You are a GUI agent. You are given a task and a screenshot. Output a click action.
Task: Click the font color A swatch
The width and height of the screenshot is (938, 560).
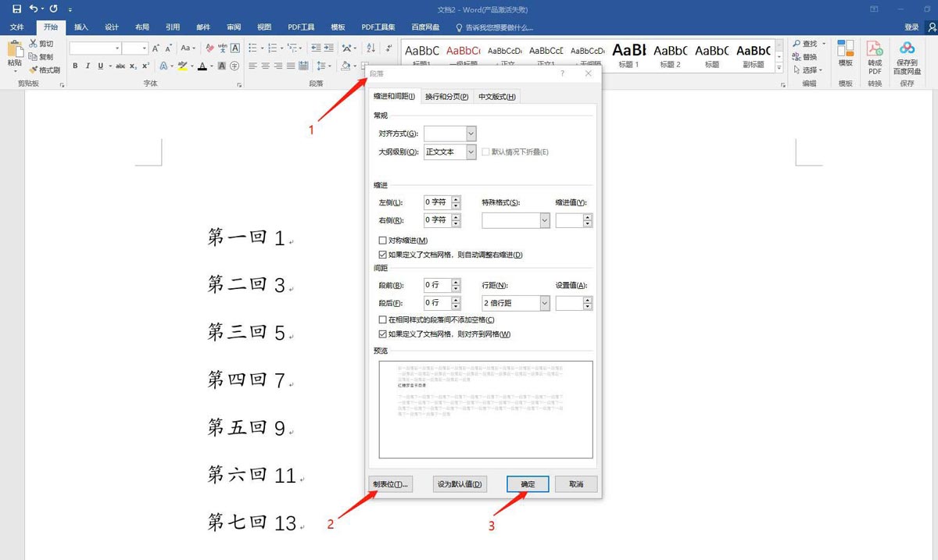click(202, 66)
